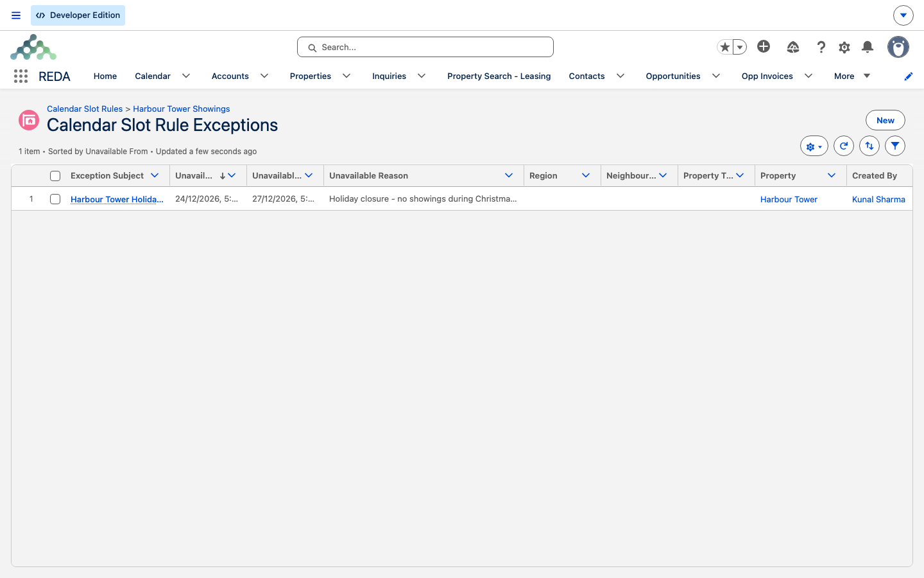Open the Kunal Sharma user link
The width and height of the screenshot is (924, 578).
pos(878,199)
